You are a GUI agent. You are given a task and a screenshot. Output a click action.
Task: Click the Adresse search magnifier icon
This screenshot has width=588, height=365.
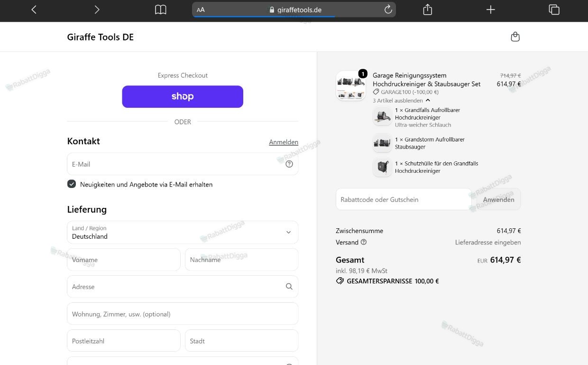coord(289,287)
